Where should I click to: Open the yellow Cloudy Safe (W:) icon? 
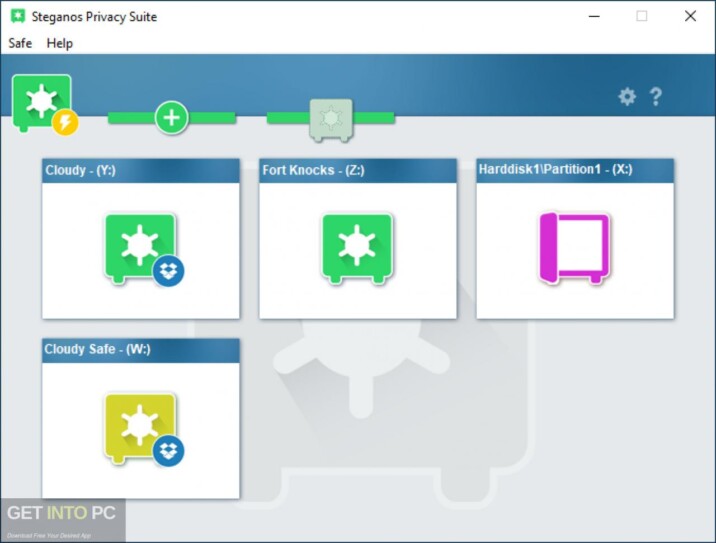pyautogui.click(x=140, y=427)
